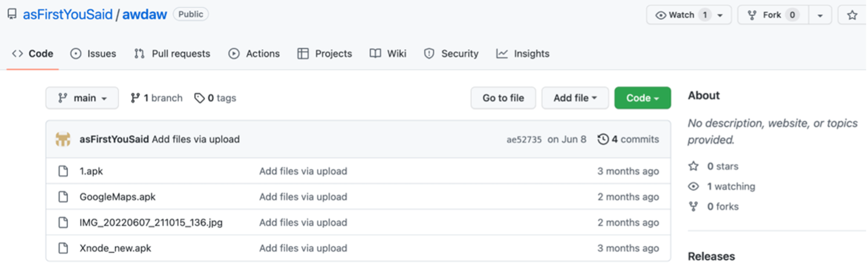868x273 pixels.
Task: Expand the arrow dropdown next to Fork
Action: click(820, 15)
